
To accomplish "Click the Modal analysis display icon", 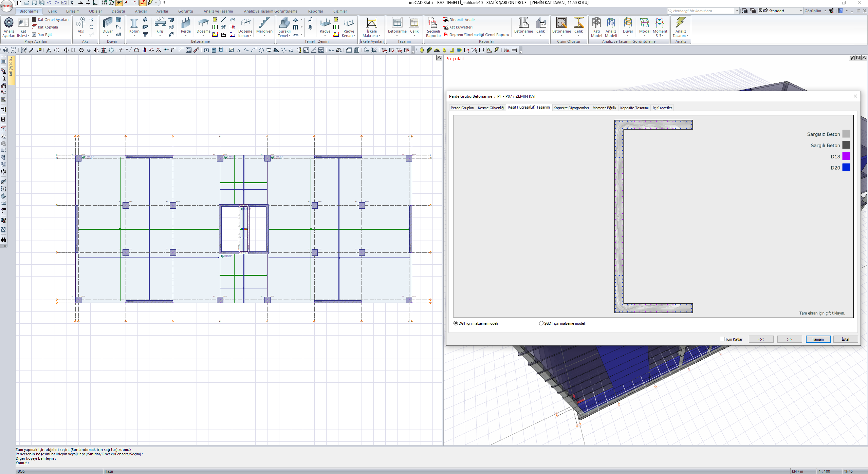I will tap(644, 23).
